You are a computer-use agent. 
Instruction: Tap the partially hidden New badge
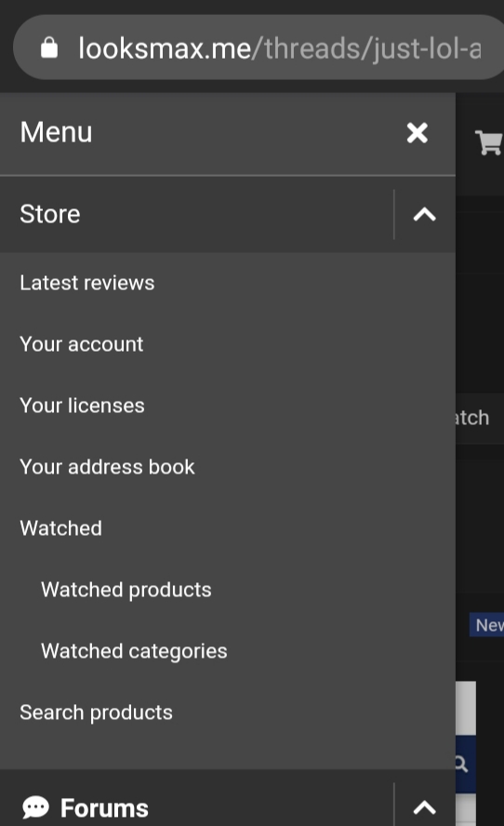tap(487, 625)
